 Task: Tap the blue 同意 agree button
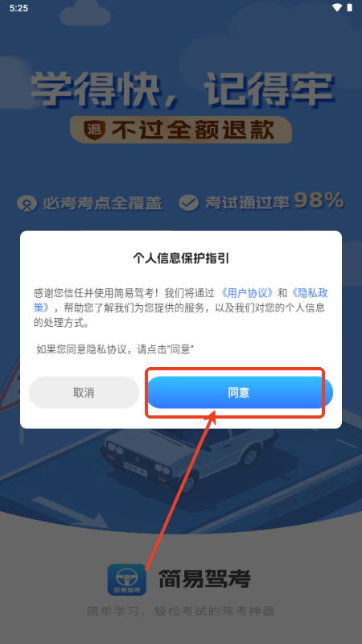pos(239,393)
